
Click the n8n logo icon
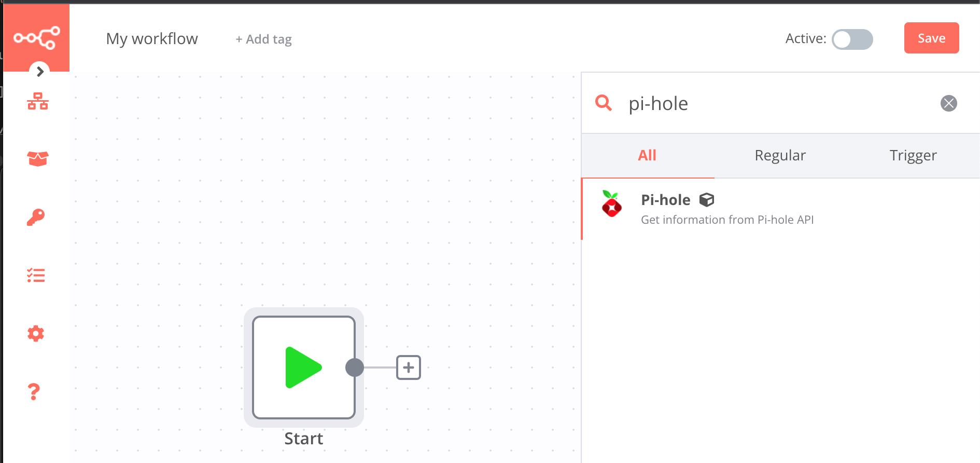(37, 38)
